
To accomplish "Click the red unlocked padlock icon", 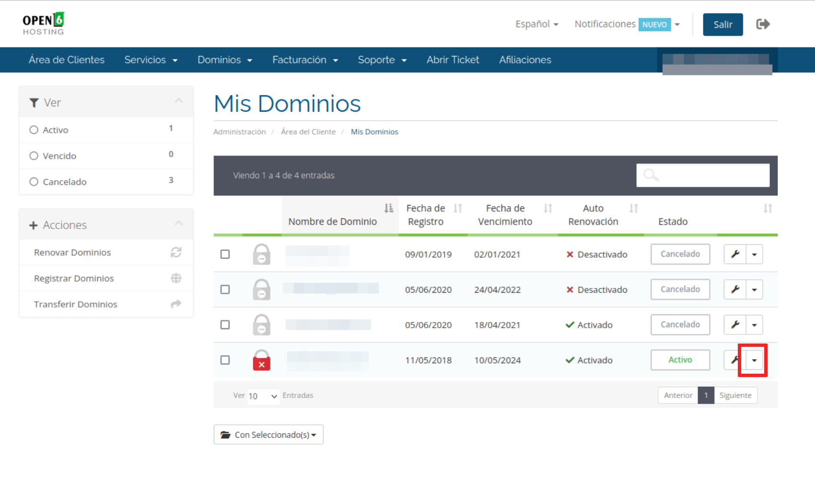I will [x=262, y=360].
